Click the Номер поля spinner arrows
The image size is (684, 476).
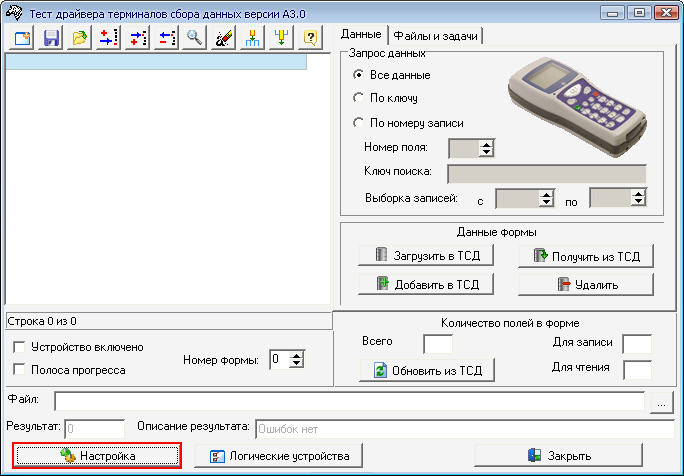(486, 148)
